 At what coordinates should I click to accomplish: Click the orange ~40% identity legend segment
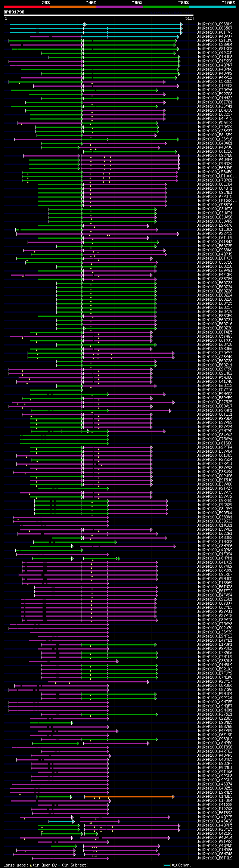click(x=73, y=7)
